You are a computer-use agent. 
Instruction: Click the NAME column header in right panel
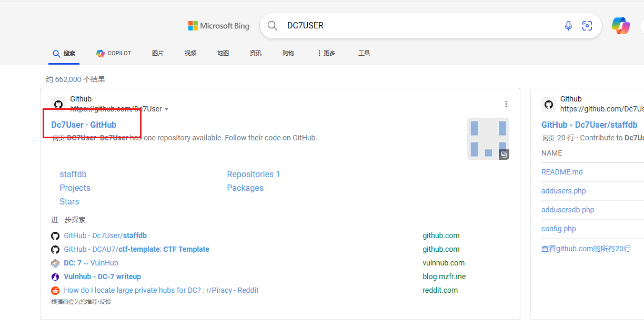(x=552, y=153)
